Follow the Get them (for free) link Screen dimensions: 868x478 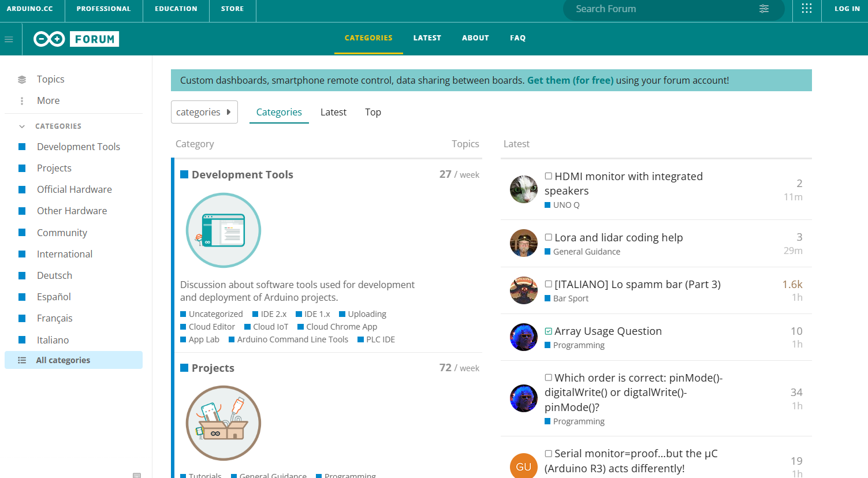(569, 80)
